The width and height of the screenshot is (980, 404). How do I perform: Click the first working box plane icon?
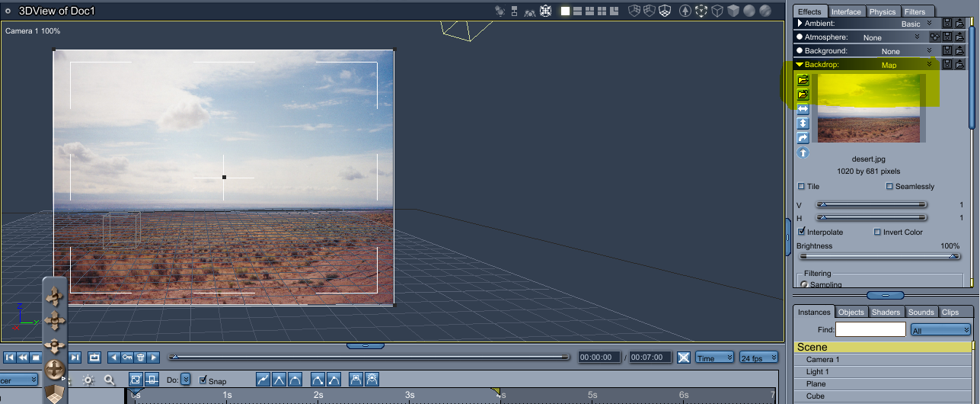[635, 11]
